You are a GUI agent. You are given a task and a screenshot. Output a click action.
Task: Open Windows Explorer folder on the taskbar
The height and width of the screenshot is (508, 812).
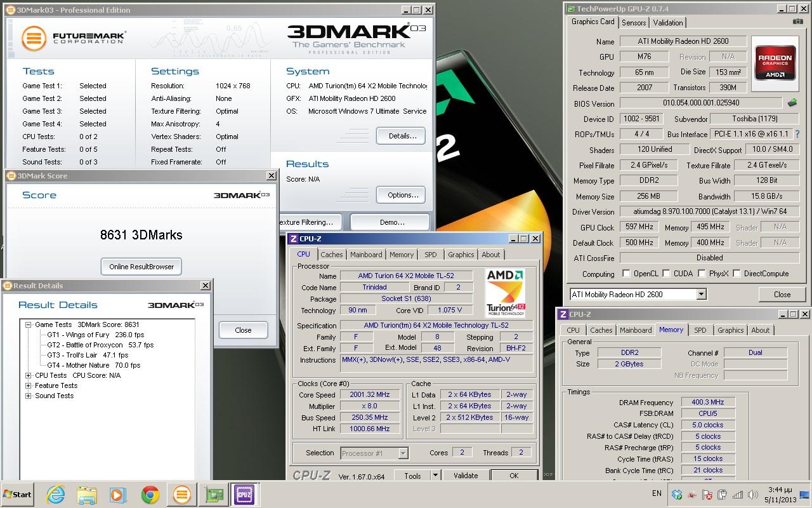point(87,495)
